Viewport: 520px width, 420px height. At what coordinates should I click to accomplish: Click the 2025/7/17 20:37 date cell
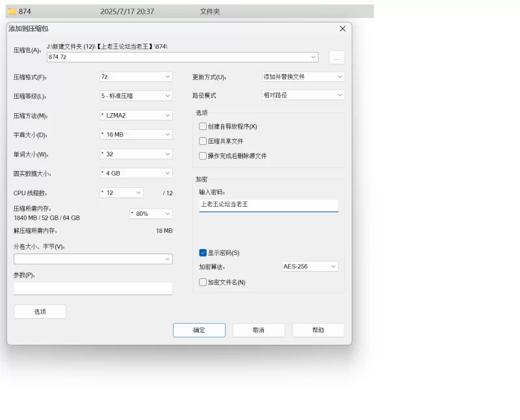(x=127, y=12)
